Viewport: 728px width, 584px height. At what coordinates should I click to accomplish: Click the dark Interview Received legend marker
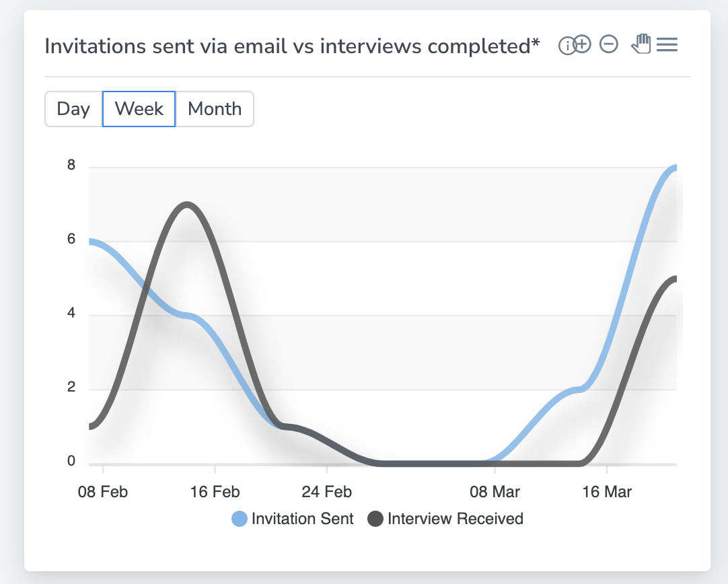(x=375, y=519)
